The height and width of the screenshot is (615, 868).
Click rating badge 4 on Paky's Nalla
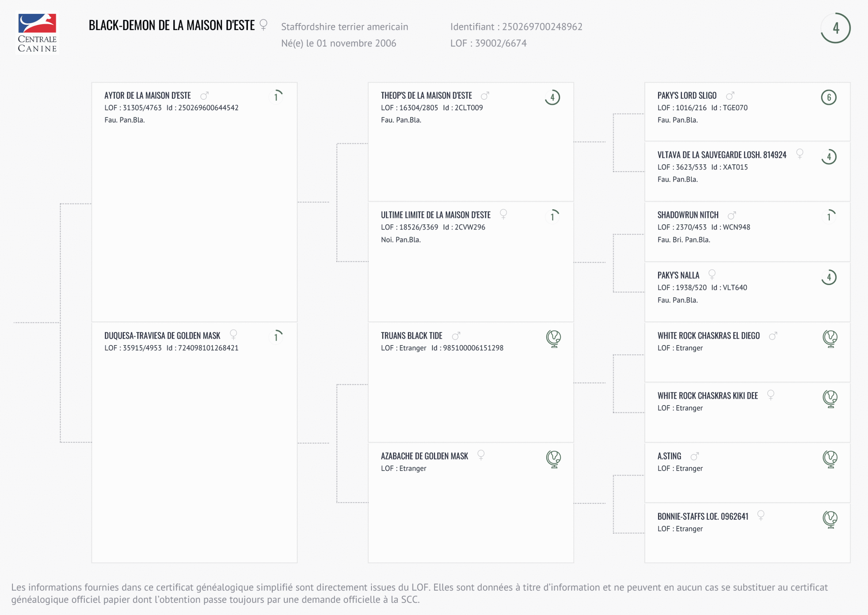tap(829, 277)
